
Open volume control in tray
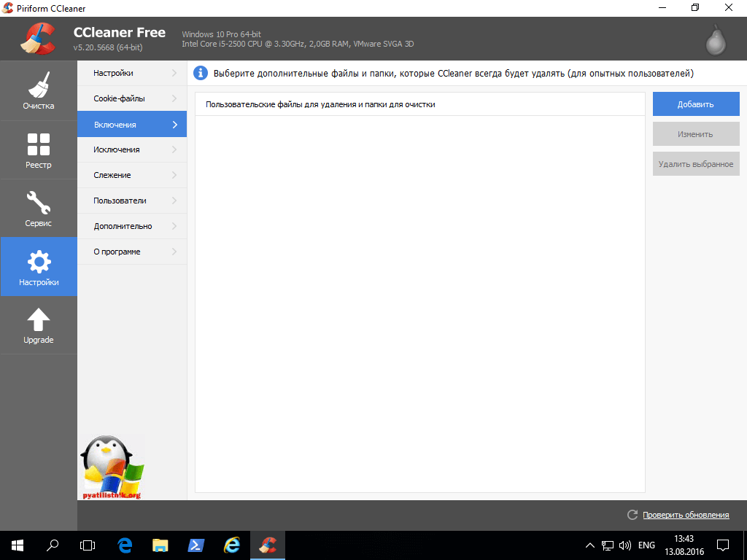click(624, 545)
